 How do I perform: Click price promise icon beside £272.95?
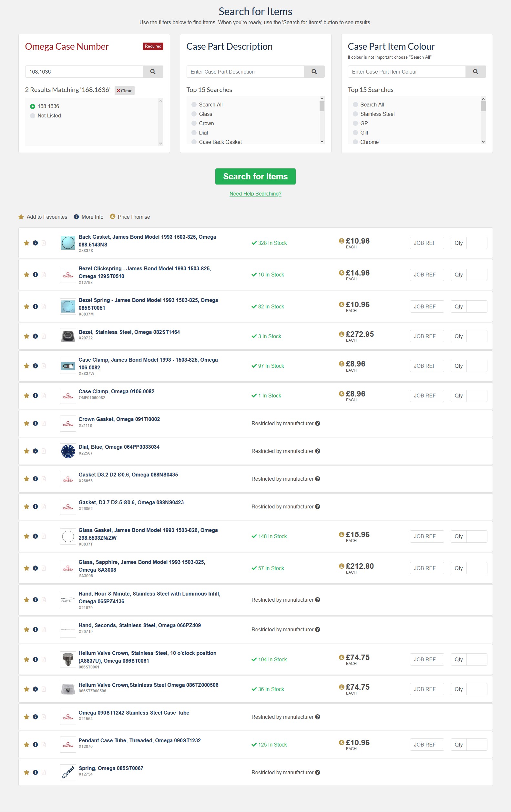pyautogui.click(x=341, y=334)
